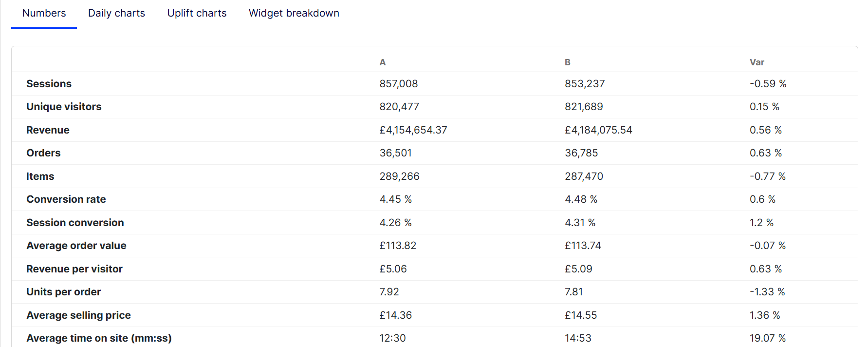Screen dimensions: 868x347
Task: Click the B column header
Action: pyautogui.click(x=568, y=62)
